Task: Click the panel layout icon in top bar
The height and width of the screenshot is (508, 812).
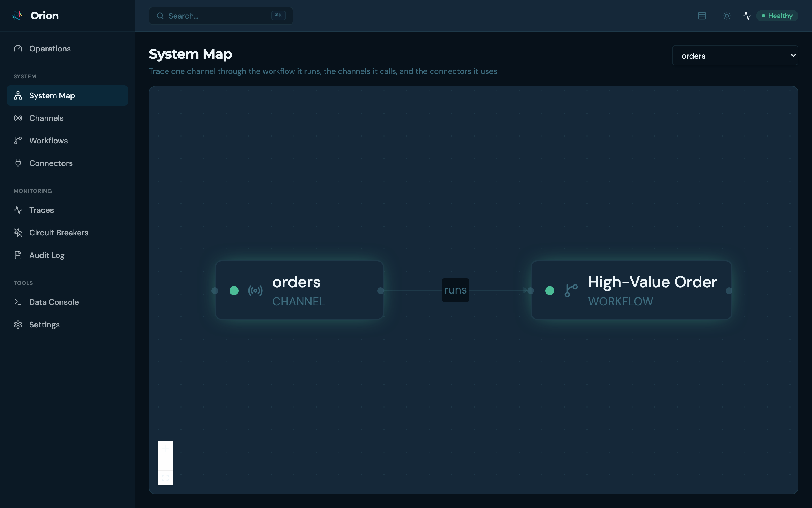Action: [x=702, y=16]
